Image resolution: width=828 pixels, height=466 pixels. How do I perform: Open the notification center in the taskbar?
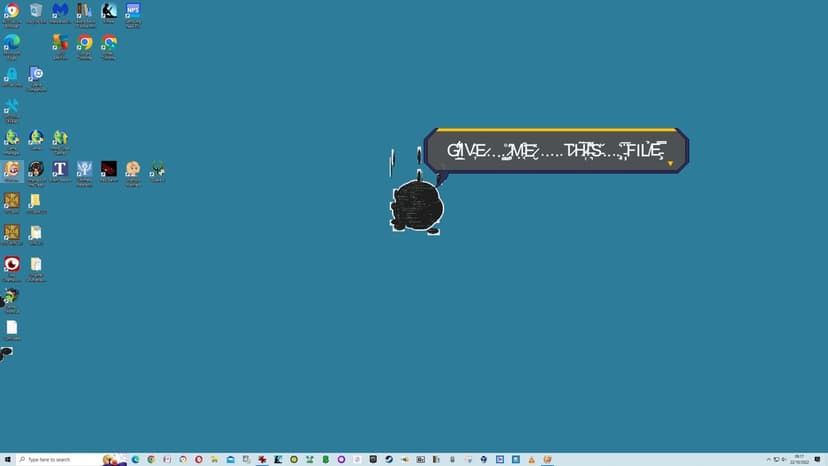click(x=817, y=460)
